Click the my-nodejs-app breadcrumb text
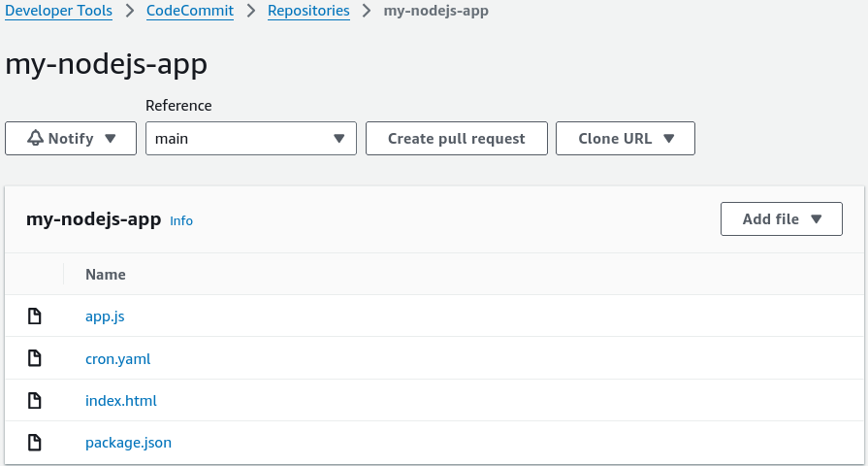This screenshot has height=466, width=868. pyautogui.click(x=436, y=11)
